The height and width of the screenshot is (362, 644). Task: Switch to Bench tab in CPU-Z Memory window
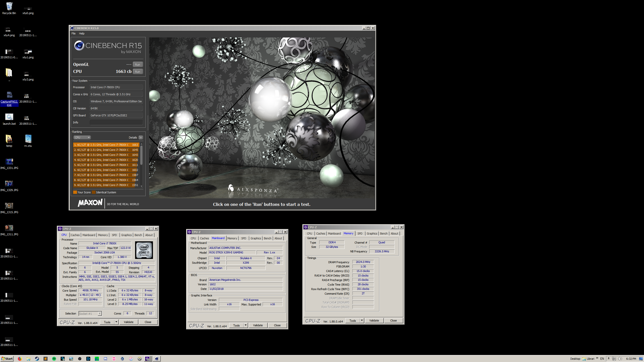pos(384,234)
